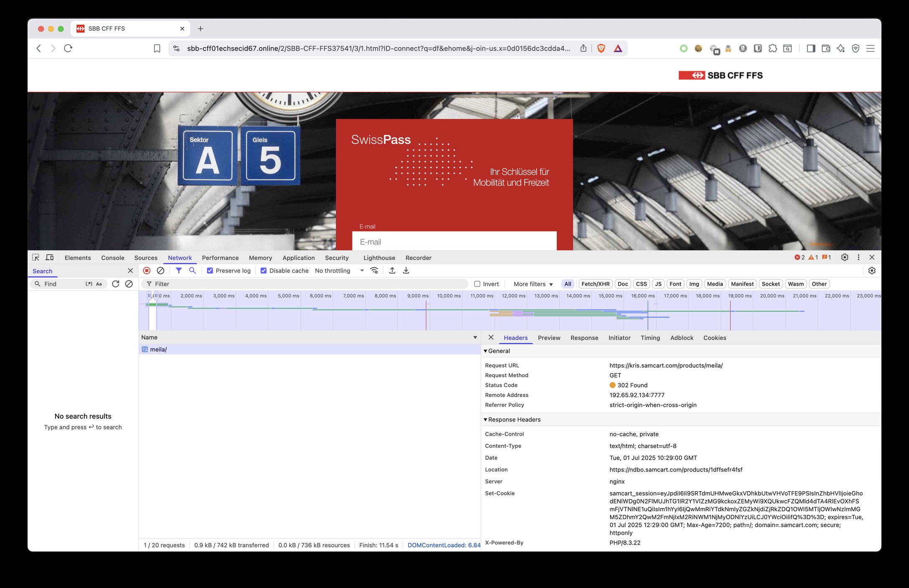Open the No throttling dropdown
Viewport: 909px width, 588px height.
339,271
